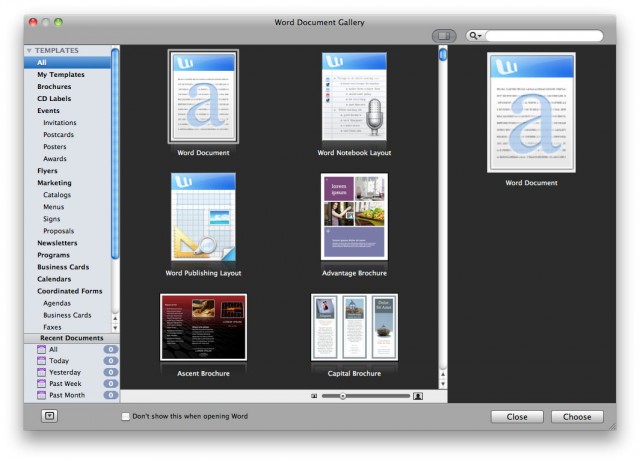
Task: Toggle the preview pane button in toolbar
Action: pos(444,36)
